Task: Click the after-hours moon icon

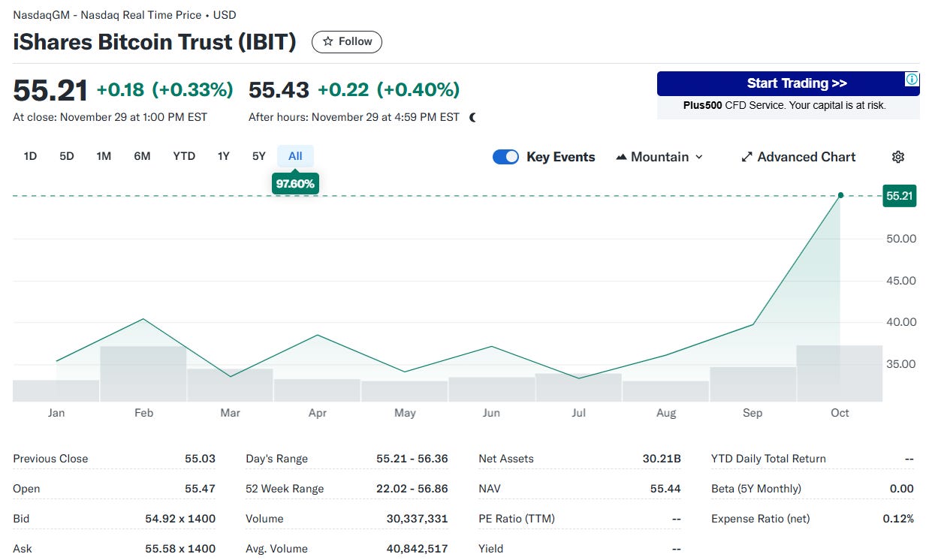Action: point(472,117)
